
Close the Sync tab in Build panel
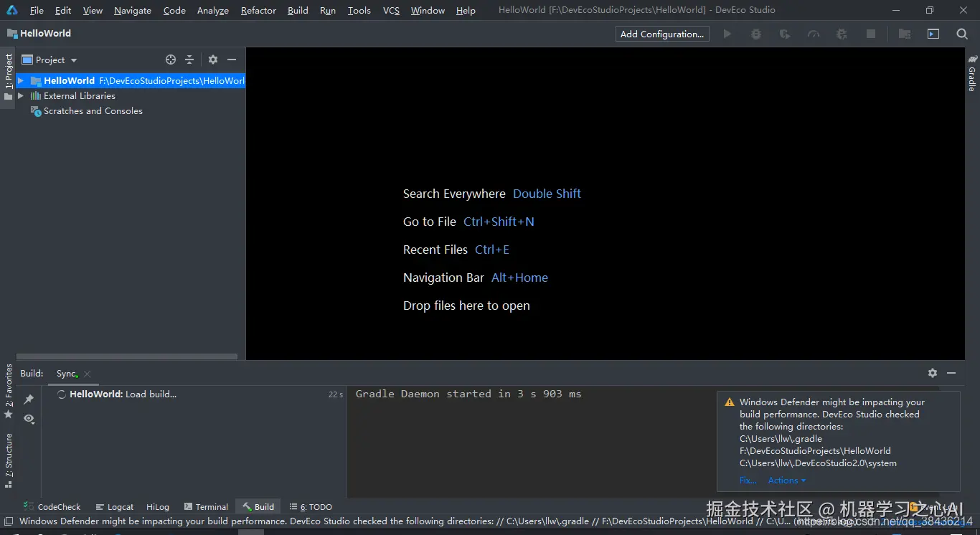(88, 374)
